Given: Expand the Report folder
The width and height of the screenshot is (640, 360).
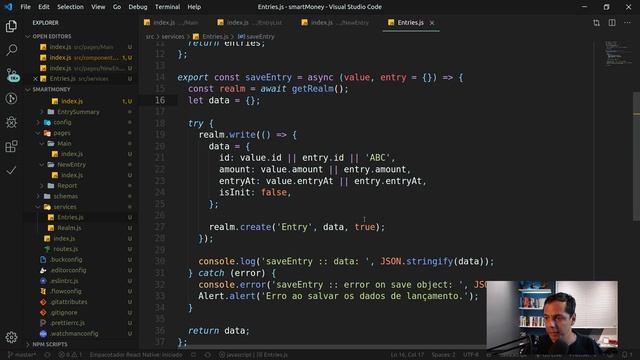Looking at the screenshot, I should point(67,186).
